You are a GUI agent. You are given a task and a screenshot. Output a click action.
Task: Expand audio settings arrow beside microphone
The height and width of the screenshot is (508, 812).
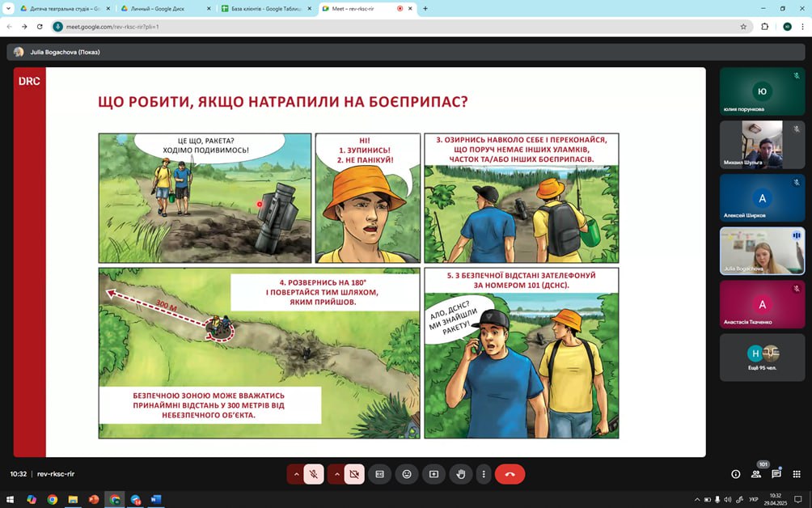coord(296,474)
